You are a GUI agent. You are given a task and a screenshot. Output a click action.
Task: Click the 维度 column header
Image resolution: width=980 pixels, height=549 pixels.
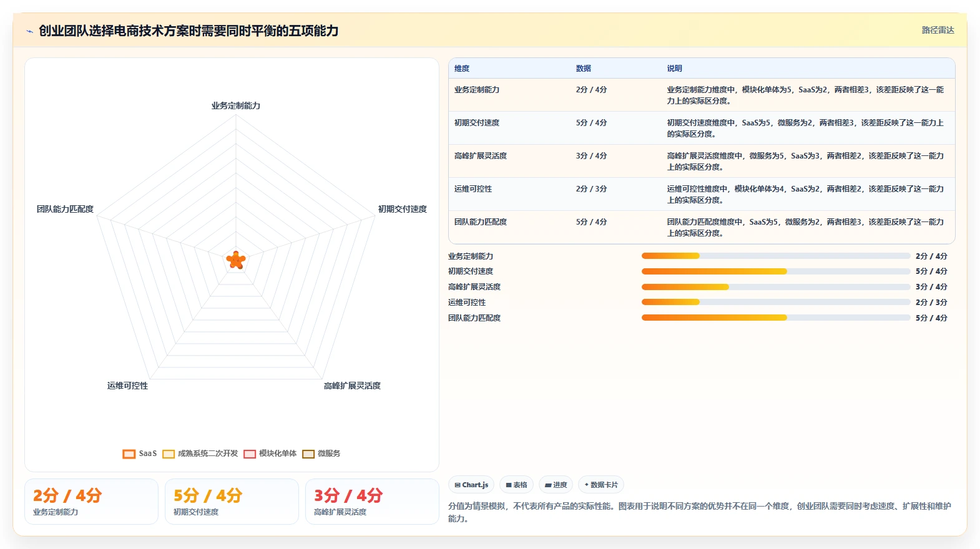tap(462, 69)
